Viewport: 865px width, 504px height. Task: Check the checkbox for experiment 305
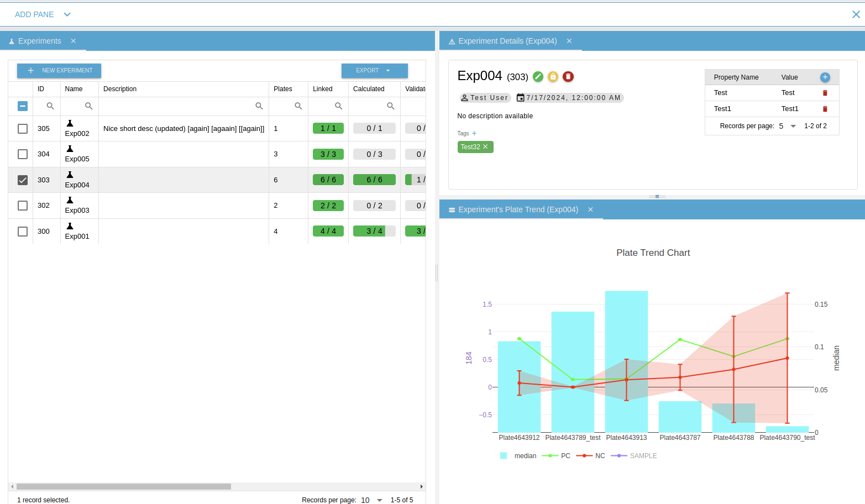pos(23,129)
